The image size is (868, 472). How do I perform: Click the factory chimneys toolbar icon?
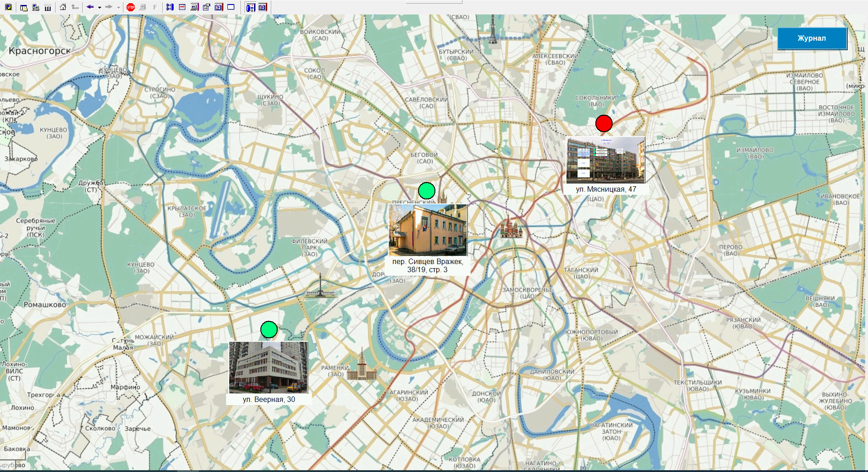pos(47,7)
